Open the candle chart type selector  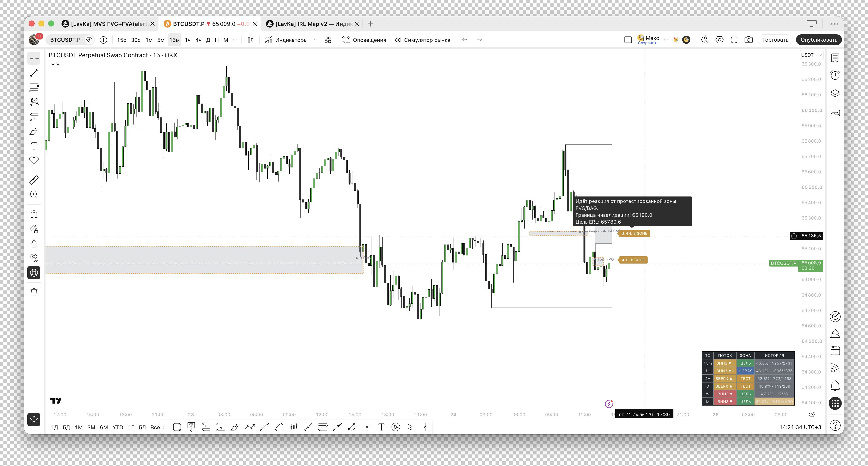tap(250, 40)
